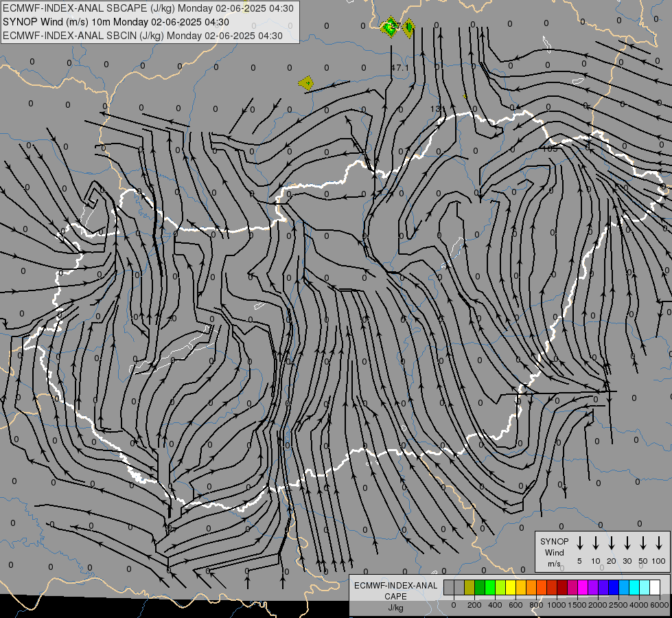The width and height of the screenshot is (672, 618).
Task: Click the 600 tick label on CAPE scale
Action: click(x=515, y=605)
